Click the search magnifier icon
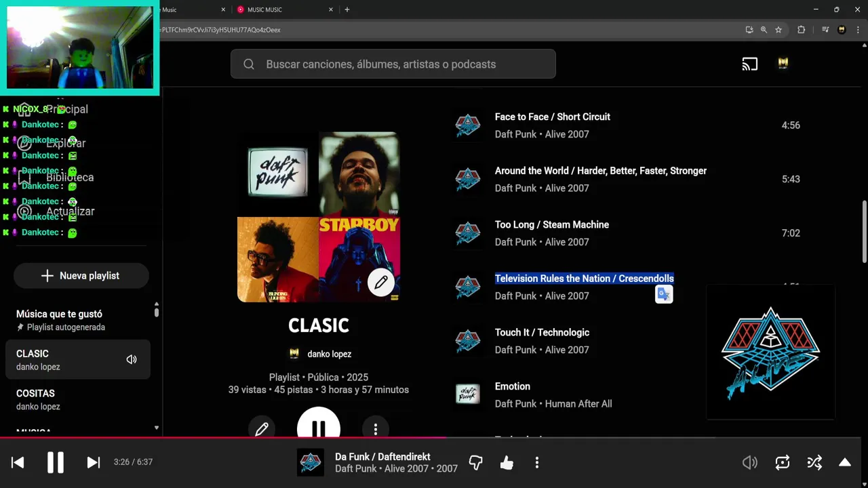This screenshot has width=868, height=488. click(x=249, y=64)
